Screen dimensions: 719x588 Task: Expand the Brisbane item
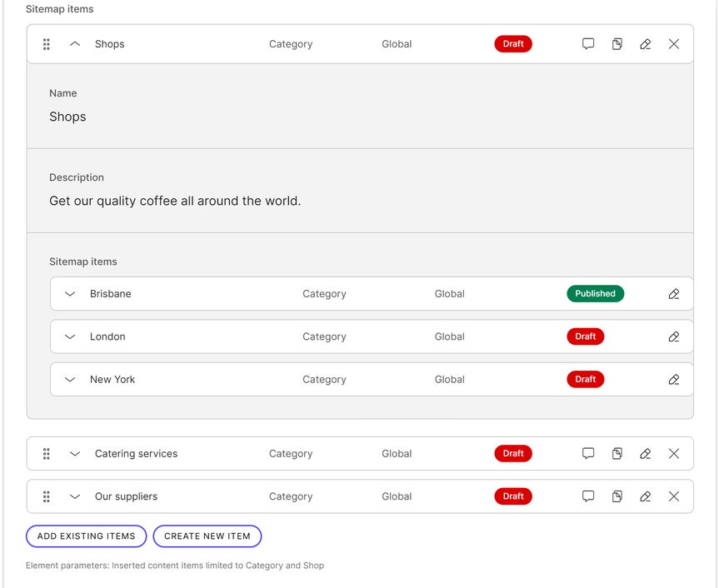coord(70,294)
